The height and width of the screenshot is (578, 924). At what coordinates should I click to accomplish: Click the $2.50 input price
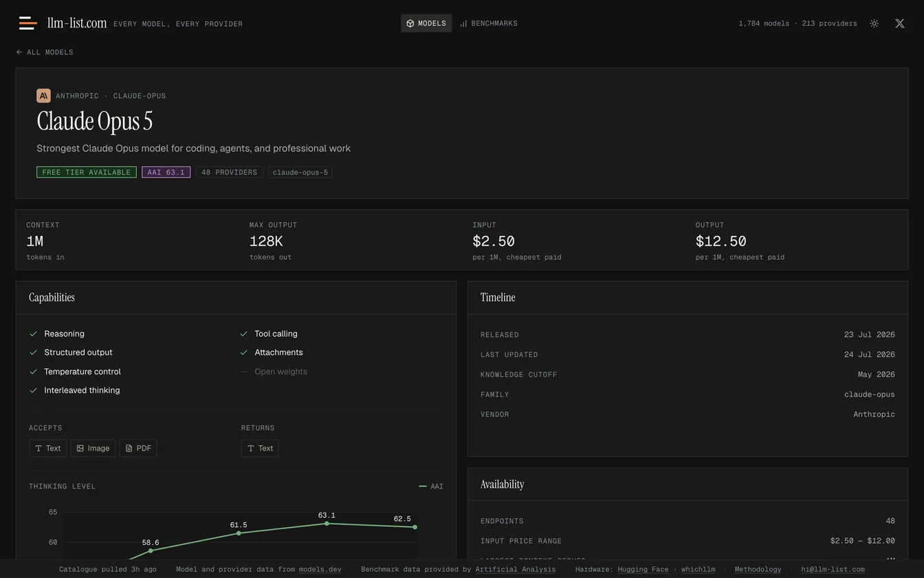click(x=494, y=242)
